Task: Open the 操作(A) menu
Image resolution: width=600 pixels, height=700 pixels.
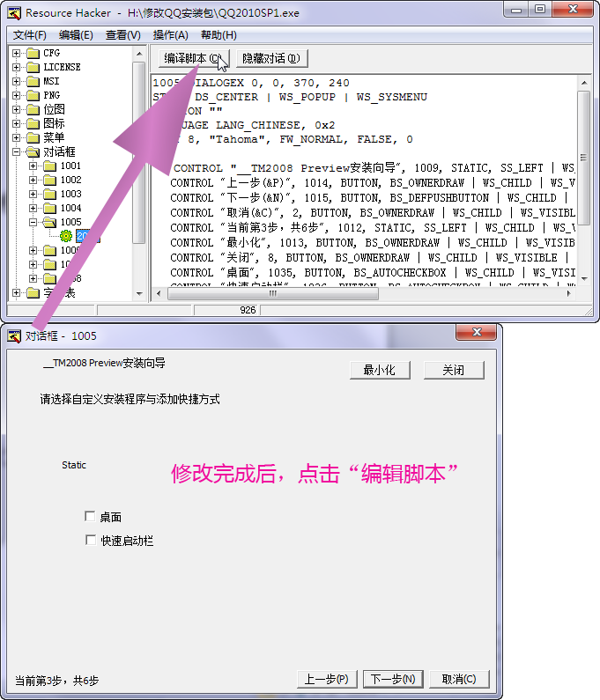Action: (x=170, y=35)
